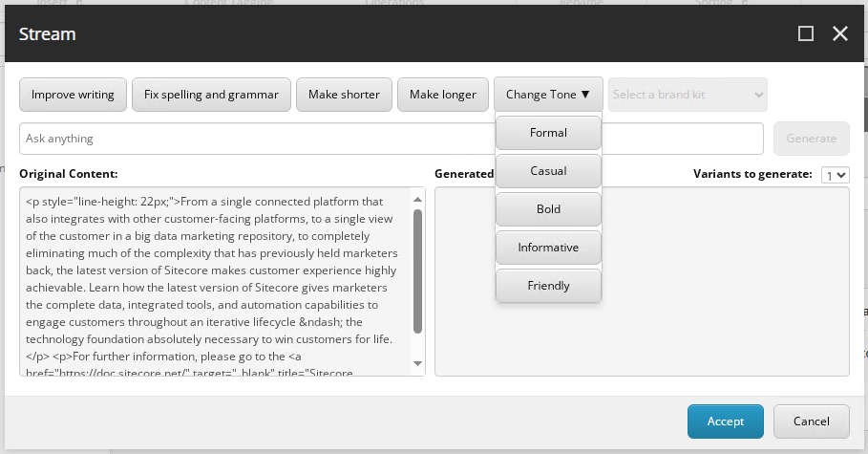This screenshot has width=868, height=454.
Task: Click the Stream dialog title
Action: 48,34
